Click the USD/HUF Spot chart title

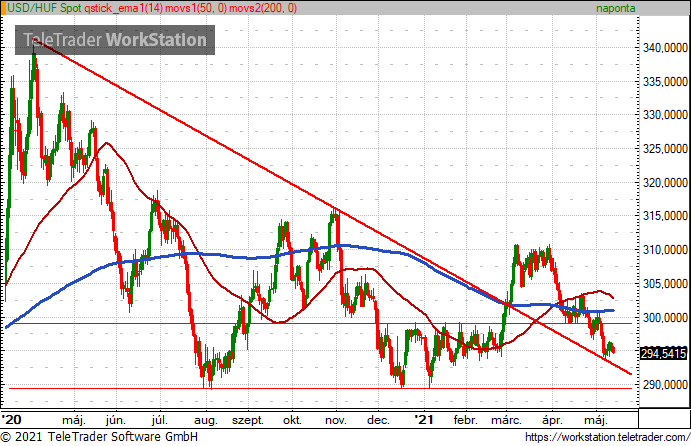pos(44,8)
